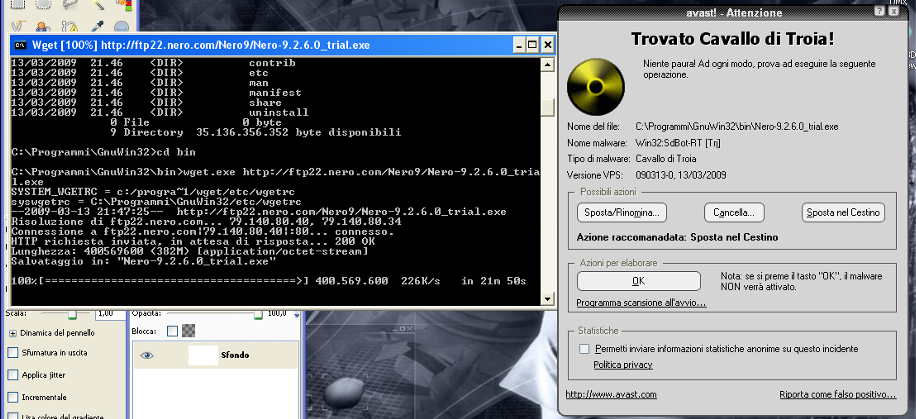This screenshot has width=916, height=419.
Task: Adjust the Scala slider handle
Action: (72, 314)
